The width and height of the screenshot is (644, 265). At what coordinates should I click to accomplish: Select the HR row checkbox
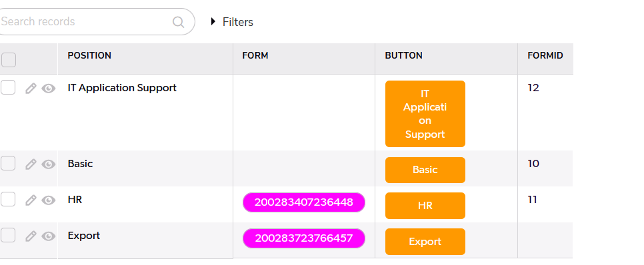pos(8,199)
